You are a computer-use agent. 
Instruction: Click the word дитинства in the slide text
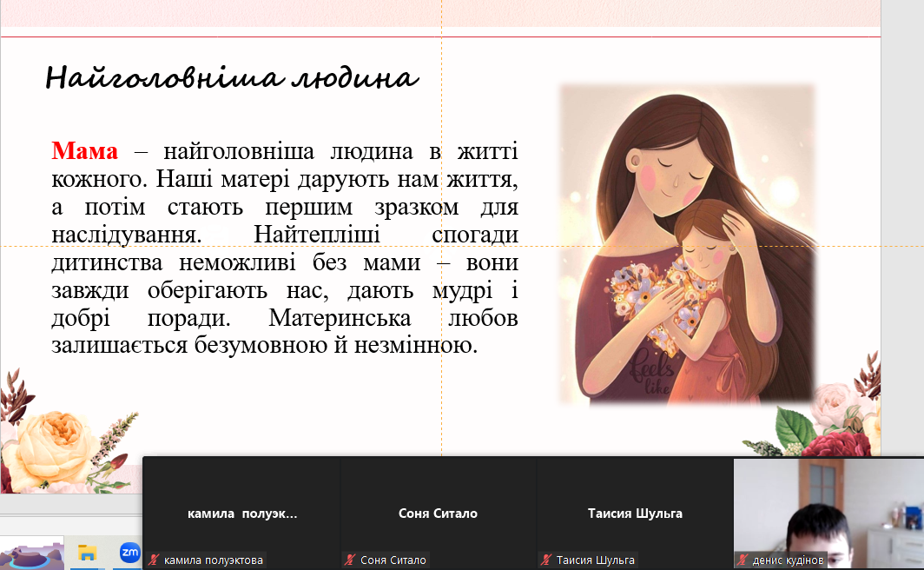coord(107,263)
